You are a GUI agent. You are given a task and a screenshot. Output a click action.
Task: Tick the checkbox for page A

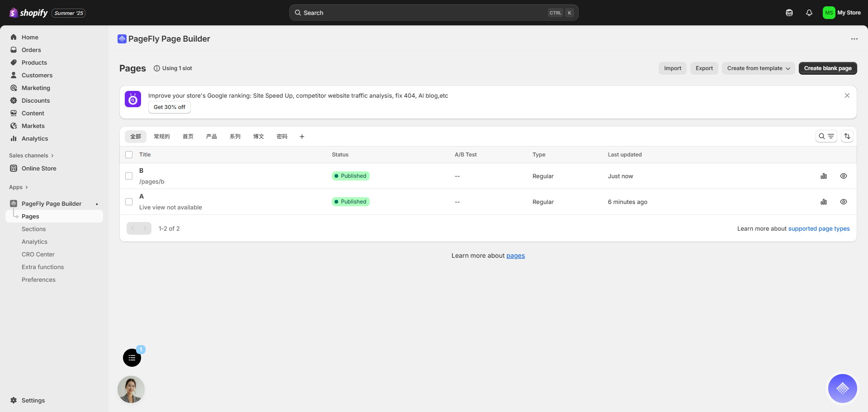point(129,202)
